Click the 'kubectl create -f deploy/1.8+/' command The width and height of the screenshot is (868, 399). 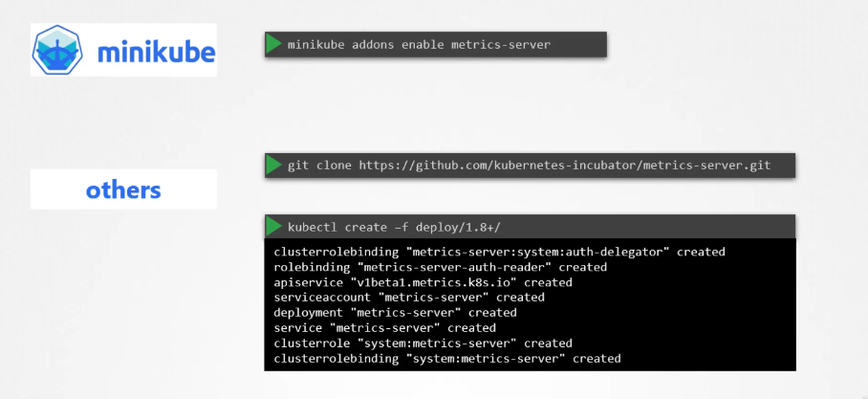394,227
